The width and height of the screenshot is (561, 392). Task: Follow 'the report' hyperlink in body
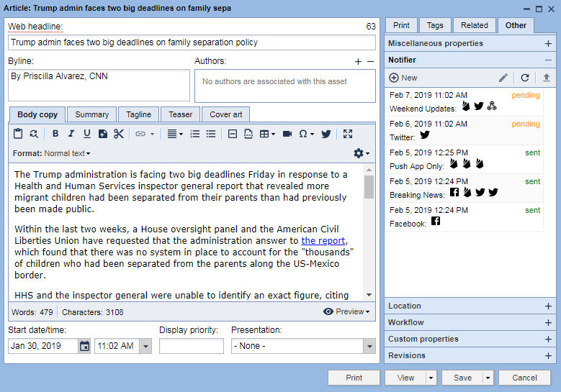pyautogui.click(x=323, y=240)
